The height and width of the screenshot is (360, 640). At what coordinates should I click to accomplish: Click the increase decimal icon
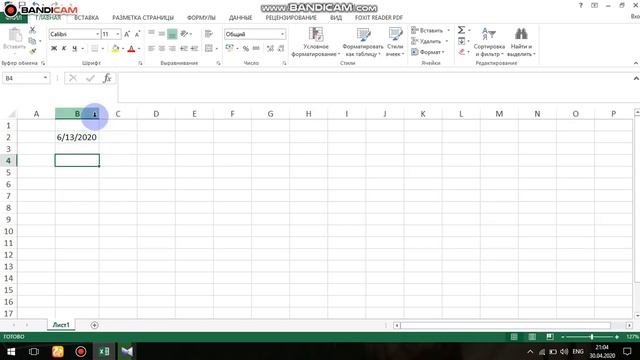tap(270, 49)
